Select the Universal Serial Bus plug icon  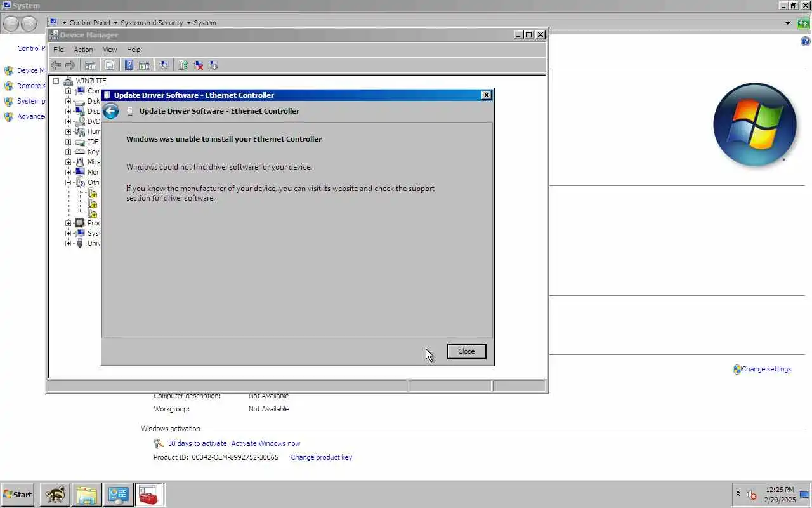79,243
